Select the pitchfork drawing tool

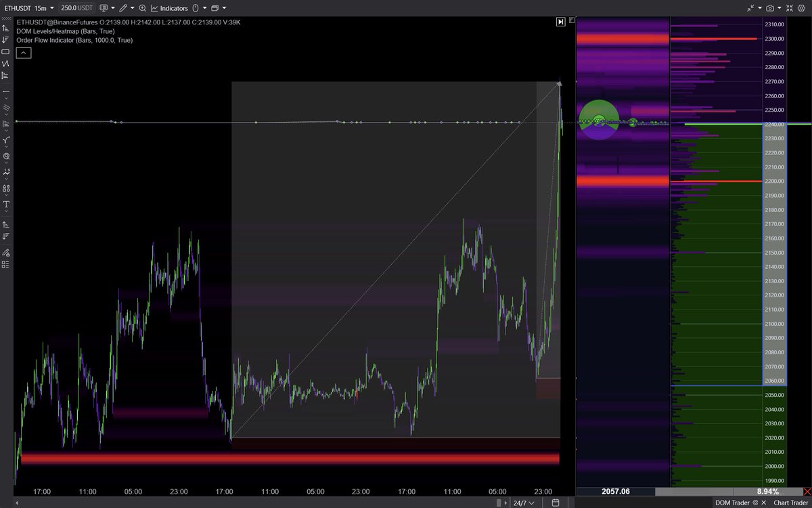[x=5, y=140]
